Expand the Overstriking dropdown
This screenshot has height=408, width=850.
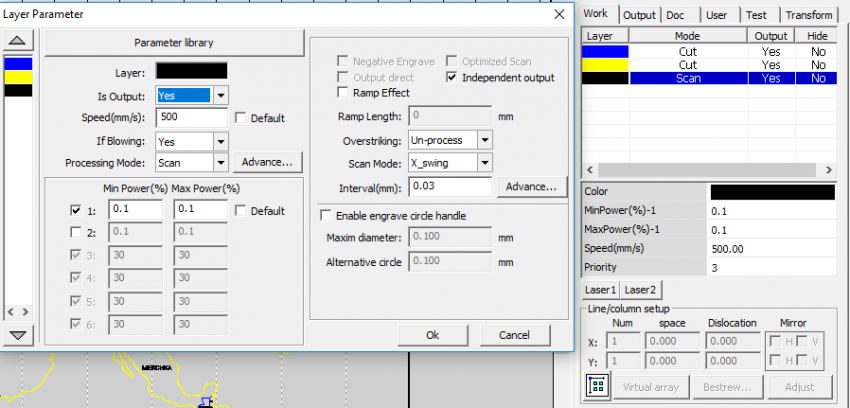pyautogui.click(x=484, y=140)
